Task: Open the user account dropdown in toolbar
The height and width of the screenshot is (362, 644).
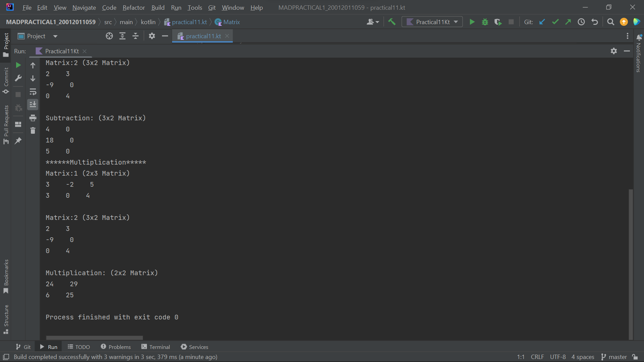Action: [373, 22]
